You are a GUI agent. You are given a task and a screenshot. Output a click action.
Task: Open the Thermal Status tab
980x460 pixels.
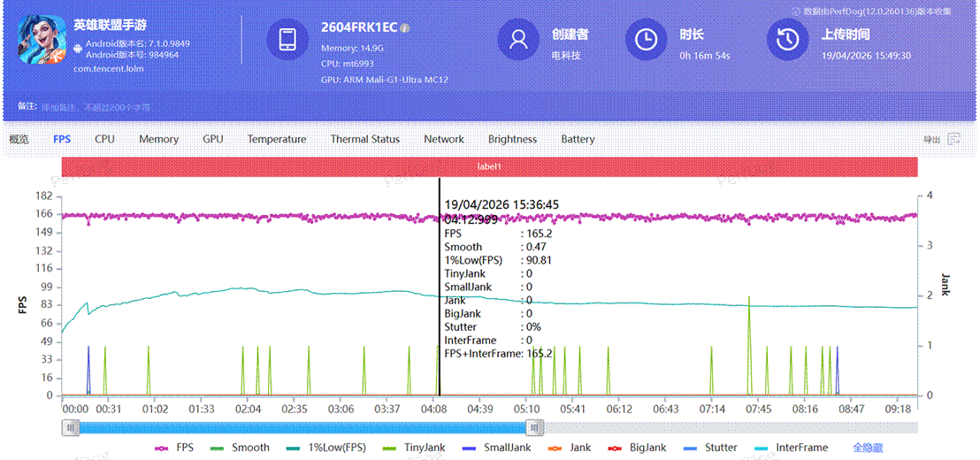pos(364,139)
